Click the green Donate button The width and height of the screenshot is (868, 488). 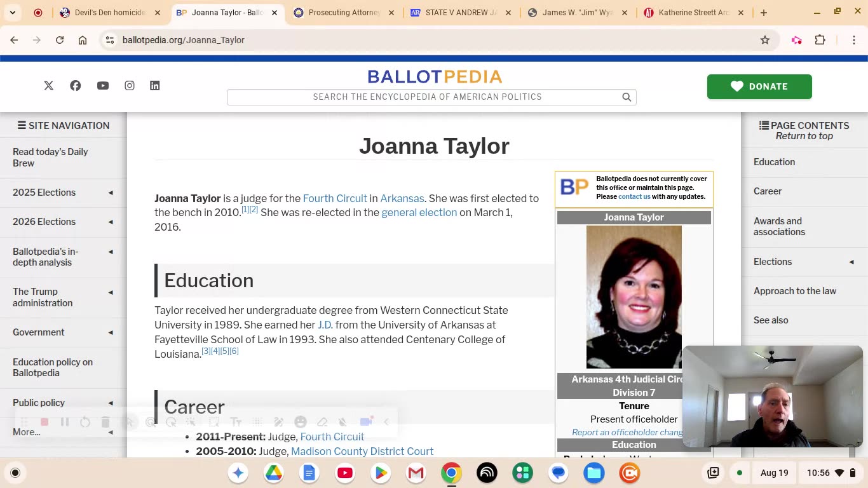[759, 86]
